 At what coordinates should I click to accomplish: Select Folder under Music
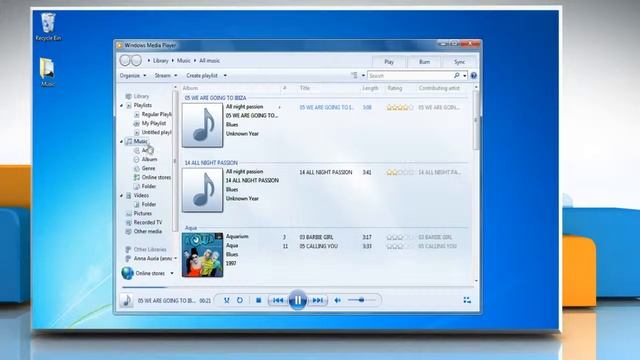[x=149, y=186]
